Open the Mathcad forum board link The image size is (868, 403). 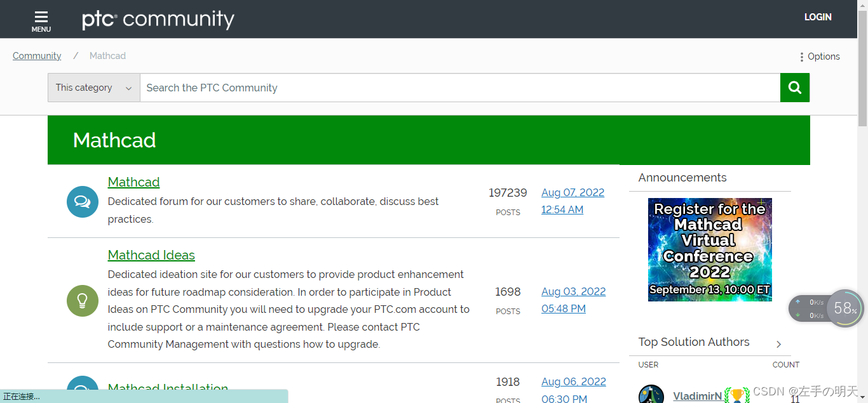coord(133,182)
